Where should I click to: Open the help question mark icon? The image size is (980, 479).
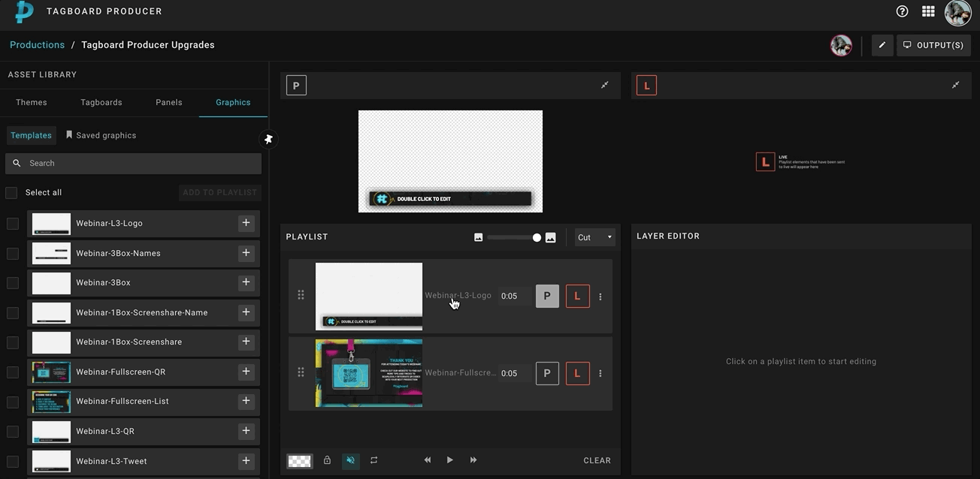(903, 11)
